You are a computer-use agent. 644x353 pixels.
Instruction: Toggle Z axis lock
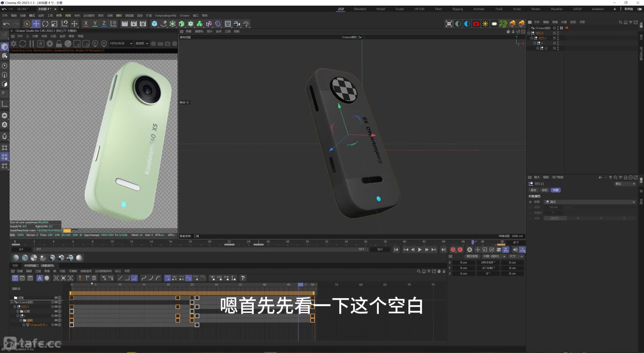pyautogui.click(x=104, y=24)
